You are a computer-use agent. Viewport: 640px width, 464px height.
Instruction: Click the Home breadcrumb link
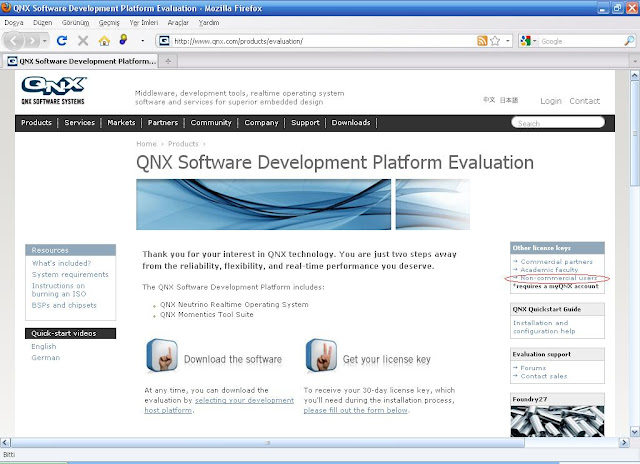146,144
